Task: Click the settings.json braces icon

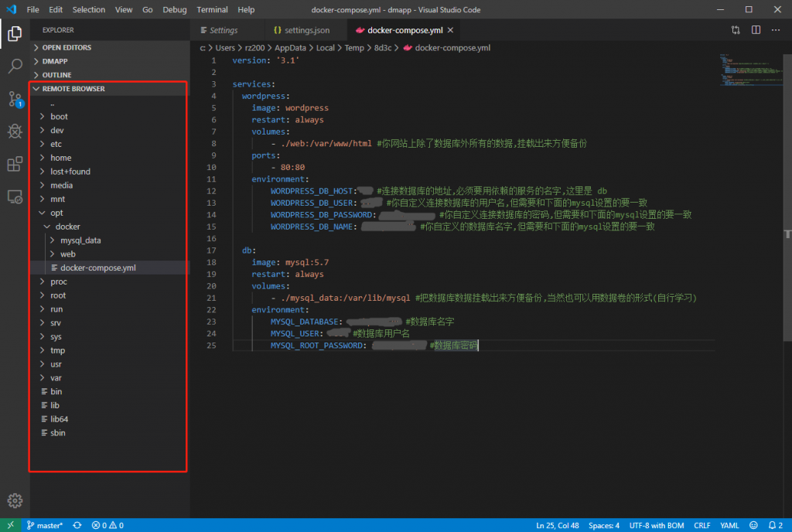Action: pos(278,30)
